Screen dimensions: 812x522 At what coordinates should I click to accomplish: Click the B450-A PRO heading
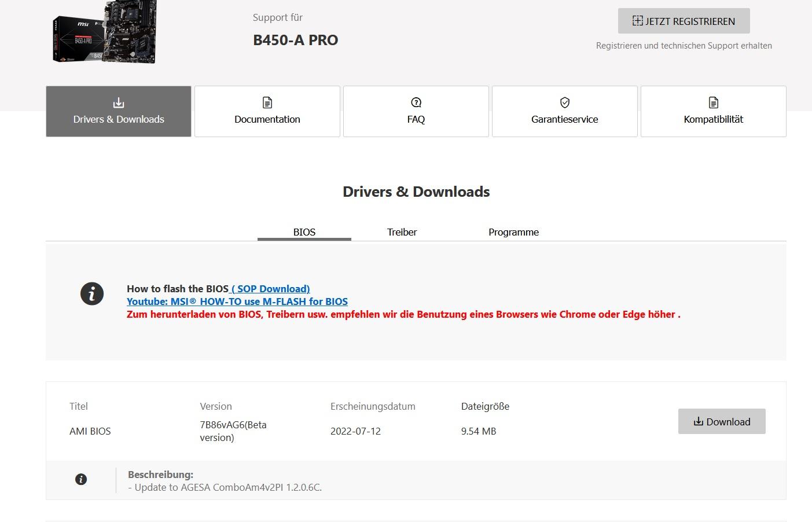(x=296, y=40)
